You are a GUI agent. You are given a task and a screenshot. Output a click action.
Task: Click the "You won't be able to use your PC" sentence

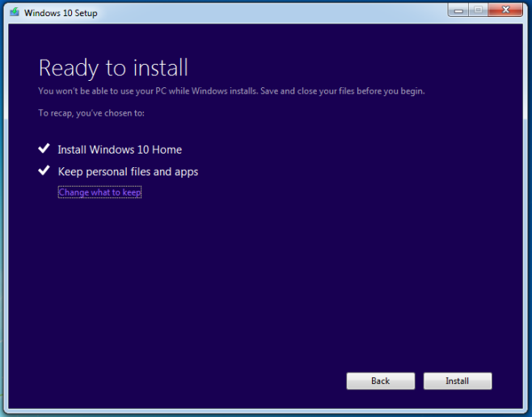click(x=147, y=91)
